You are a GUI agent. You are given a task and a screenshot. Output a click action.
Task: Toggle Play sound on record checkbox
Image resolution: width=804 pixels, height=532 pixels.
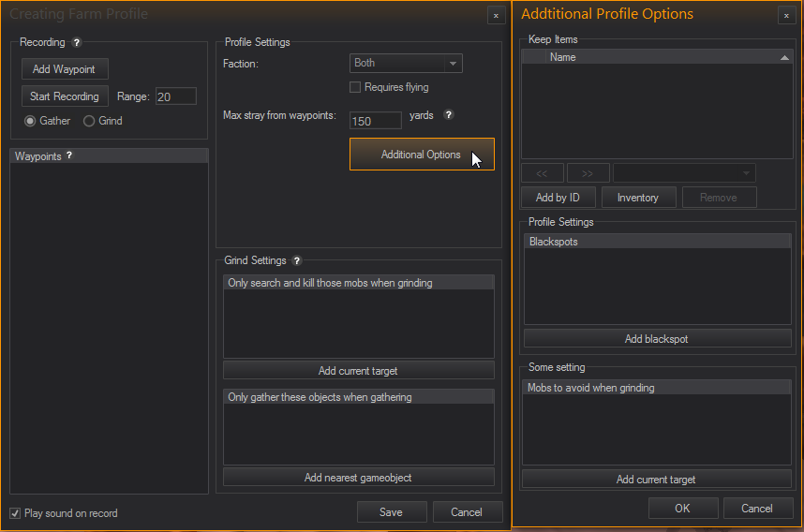(15, 513)
